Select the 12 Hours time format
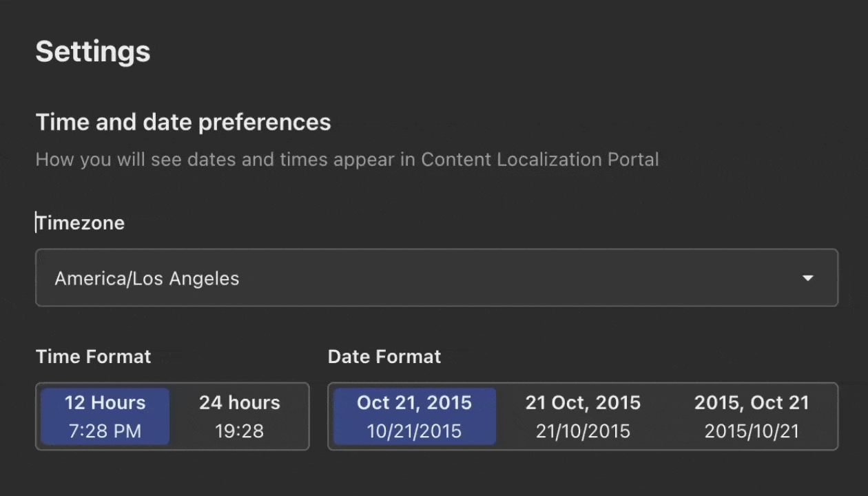The height and width of the screenshot is (496, 868). pyautogui.click(x=105, y=416)
